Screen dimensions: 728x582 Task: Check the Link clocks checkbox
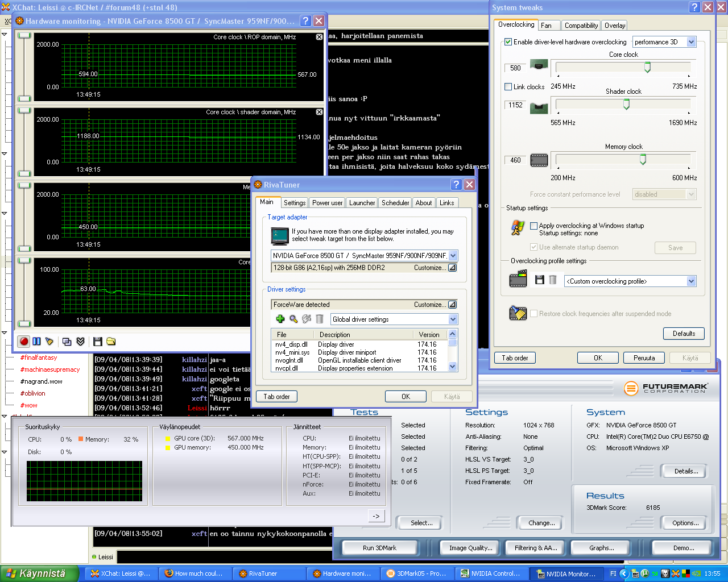click(508, 87)
